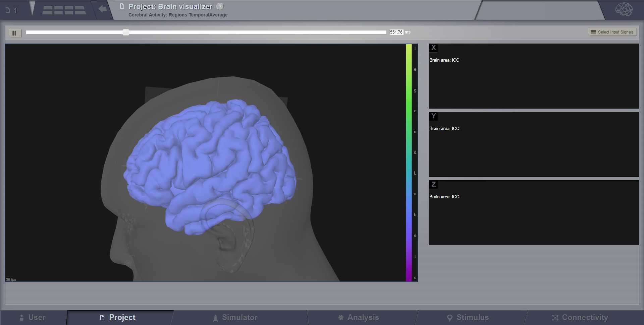Click Brain area: ICC in Z panel

pos(444,197)
